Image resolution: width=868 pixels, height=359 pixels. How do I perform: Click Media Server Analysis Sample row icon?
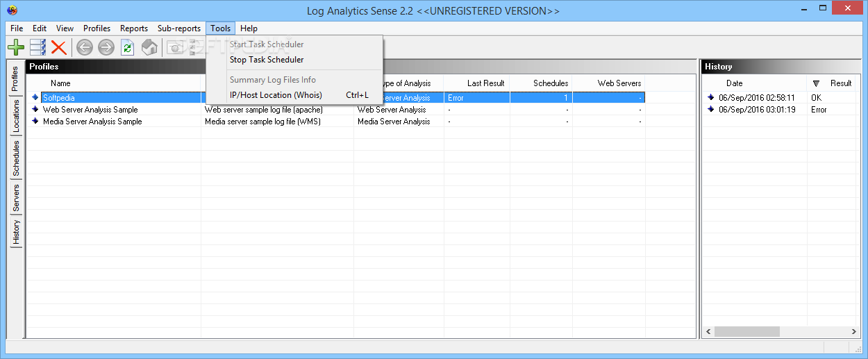coord(35,121)
